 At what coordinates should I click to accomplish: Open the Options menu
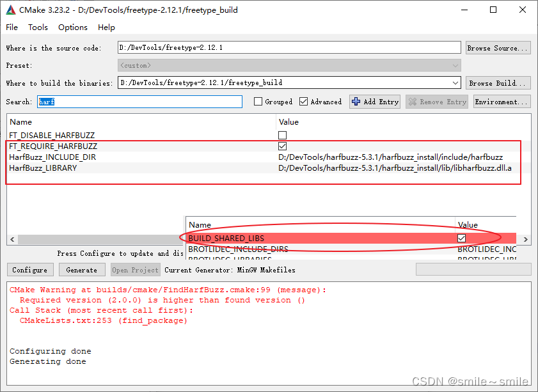pos(72,27)
